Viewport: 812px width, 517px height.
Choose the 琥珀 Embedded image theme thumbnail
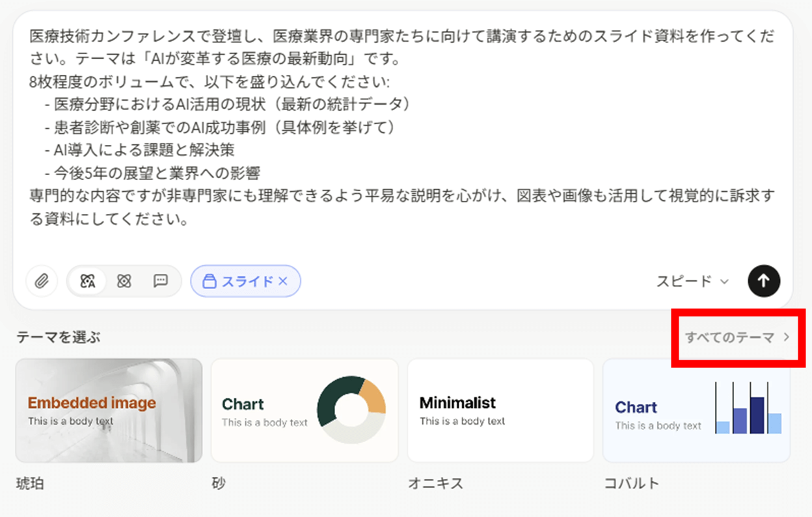(109, 410)
